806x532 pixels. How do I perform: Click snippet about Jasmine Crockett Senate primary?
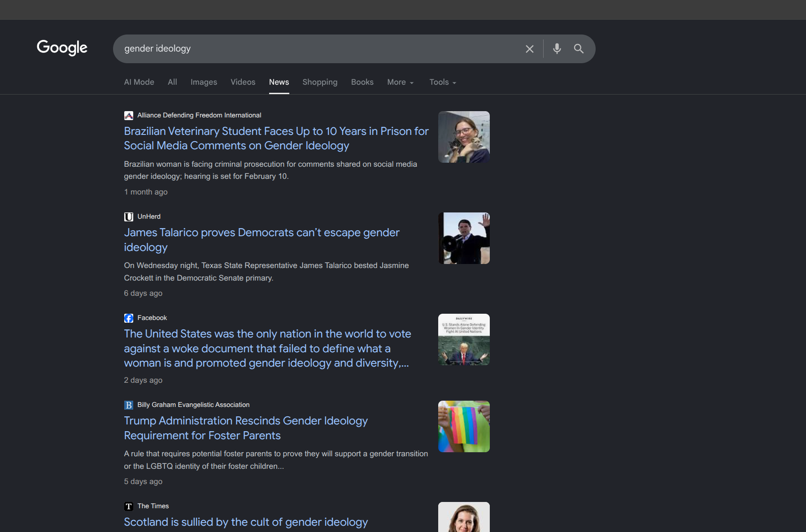click(x=266, y=272)
